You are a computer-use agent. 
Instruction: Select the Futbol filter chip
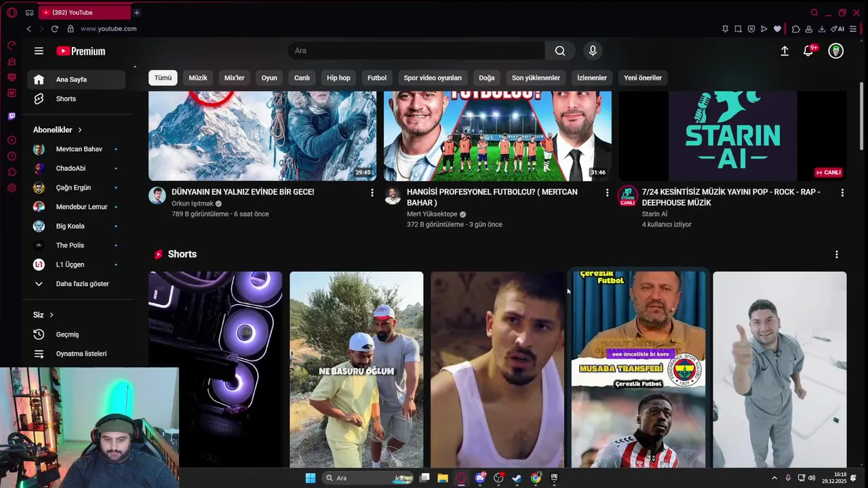pos(377,78)
